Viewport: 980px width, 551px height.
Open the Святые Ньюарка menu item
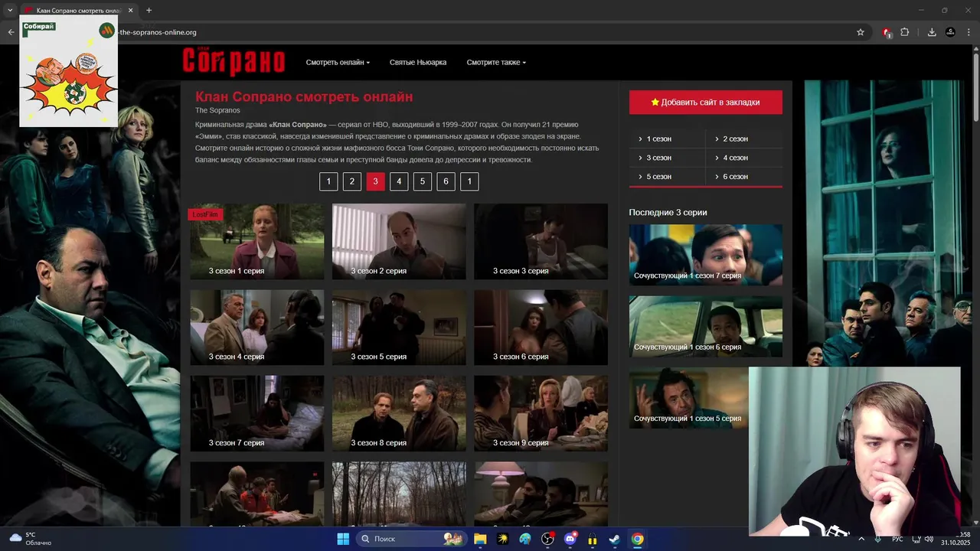(418, 62)
